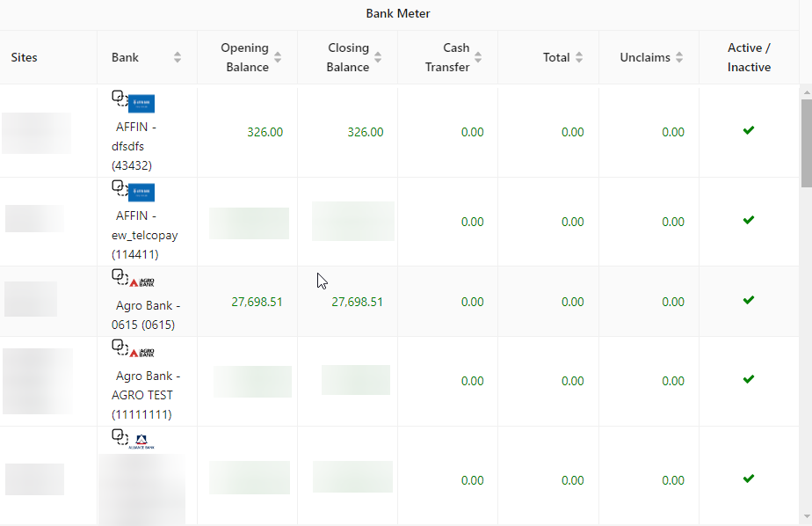The width and height of the screenshot is (812, 526).
Task: Click the Alliance Bank logo in the last row
Action: pyautogui.click(x=142, y=442)
